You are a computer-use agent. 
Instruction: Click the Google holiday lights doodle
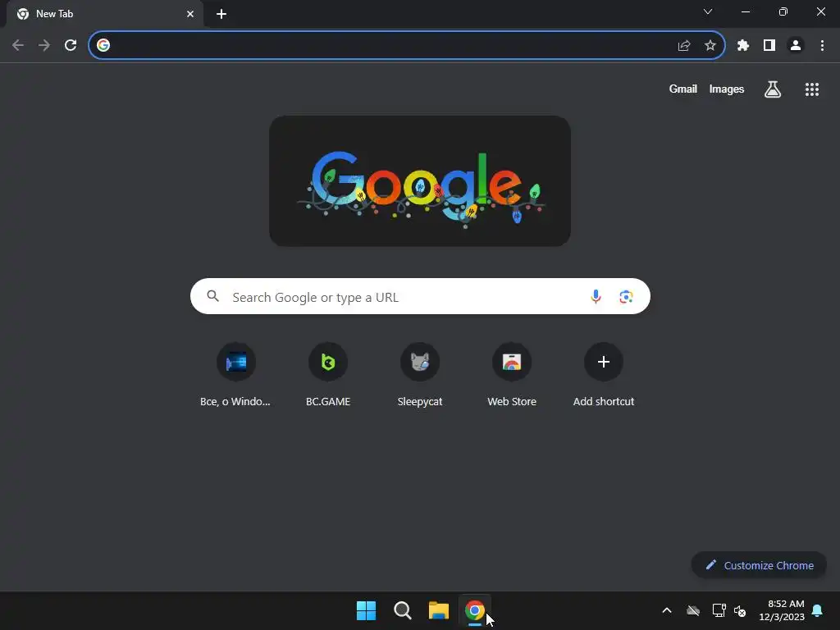click(x=420, y=181)
